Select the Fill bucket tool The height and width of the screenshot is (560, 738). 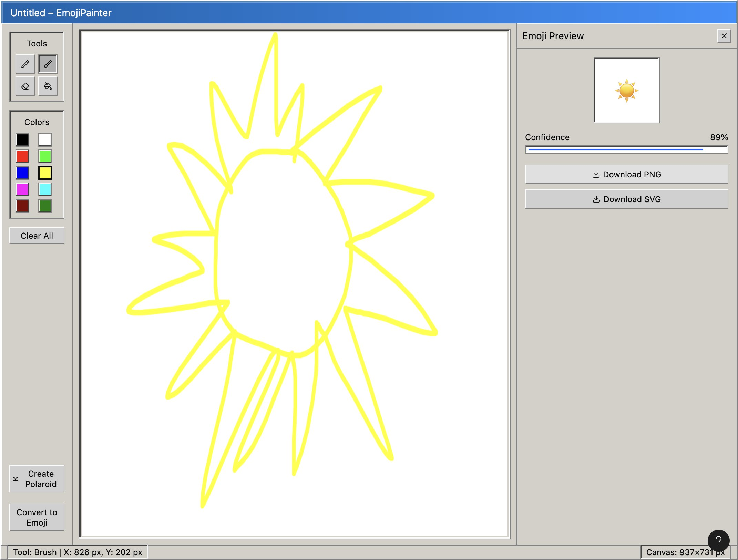click(x=47, y=86)
